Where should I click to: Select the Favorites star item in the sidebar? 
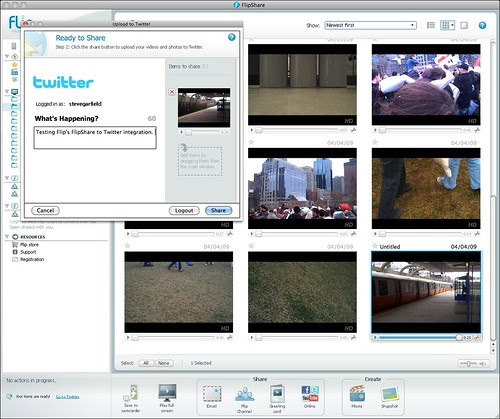click(14, 64)
